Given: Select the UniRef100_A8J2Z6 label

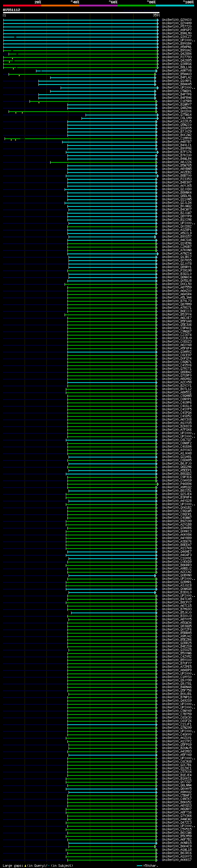Looking at the screenshot, I should [177, 162].
